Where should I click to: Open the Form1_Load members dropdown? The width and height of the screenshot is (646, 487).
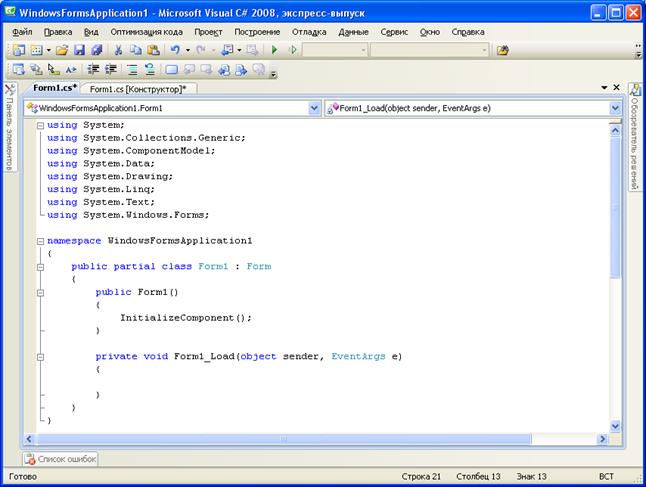[x=615, y=108]
